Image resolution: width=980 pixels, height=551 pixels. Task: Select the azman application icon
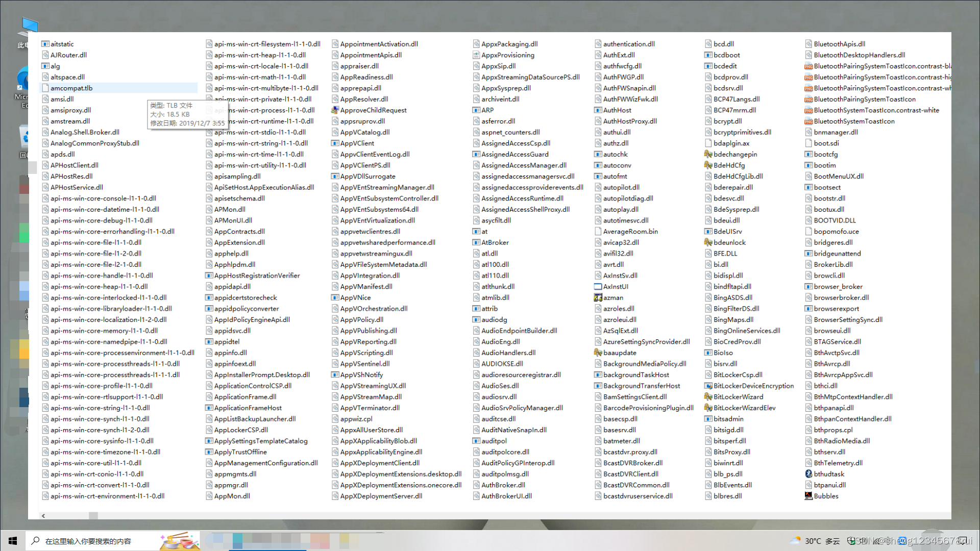pyautogui.click(x=598, y=297)
